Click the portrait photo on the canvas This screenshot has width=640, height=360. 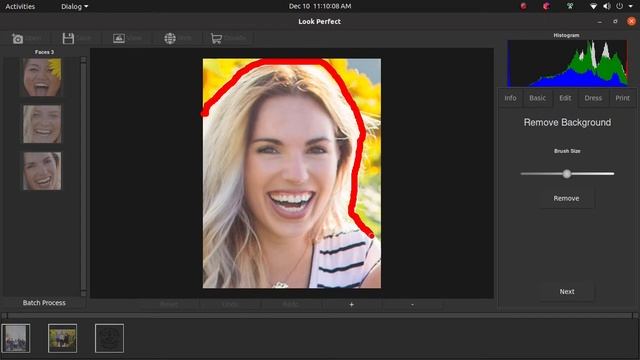coord(292,173)
